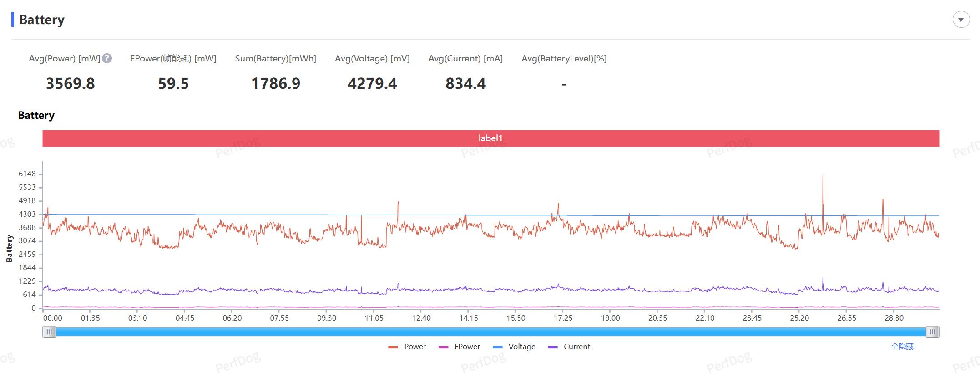Toggle the Power series legend label

click(x=414, y=347)
